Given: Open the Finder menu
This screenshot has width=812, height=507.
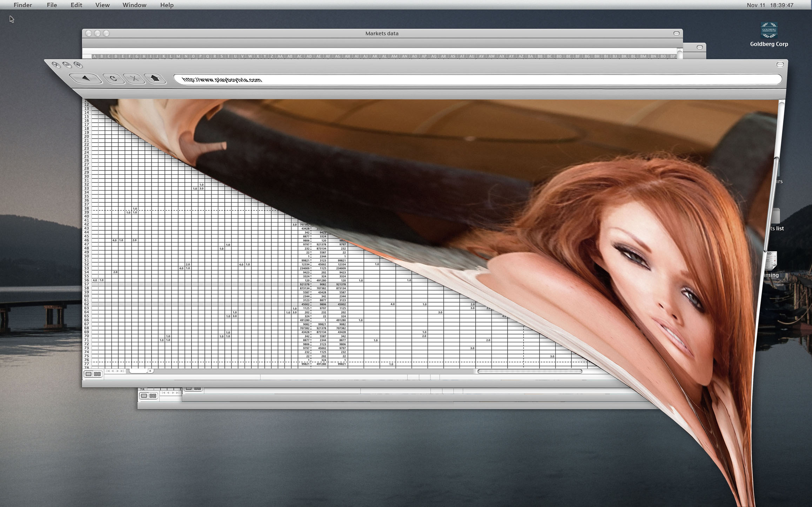Looking at the screenshot, I should 23,5.
